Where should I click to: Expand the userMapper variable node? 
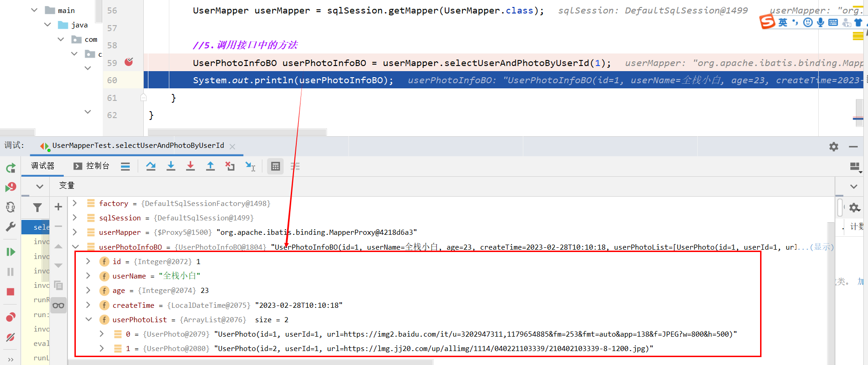[x=74, y=232]
